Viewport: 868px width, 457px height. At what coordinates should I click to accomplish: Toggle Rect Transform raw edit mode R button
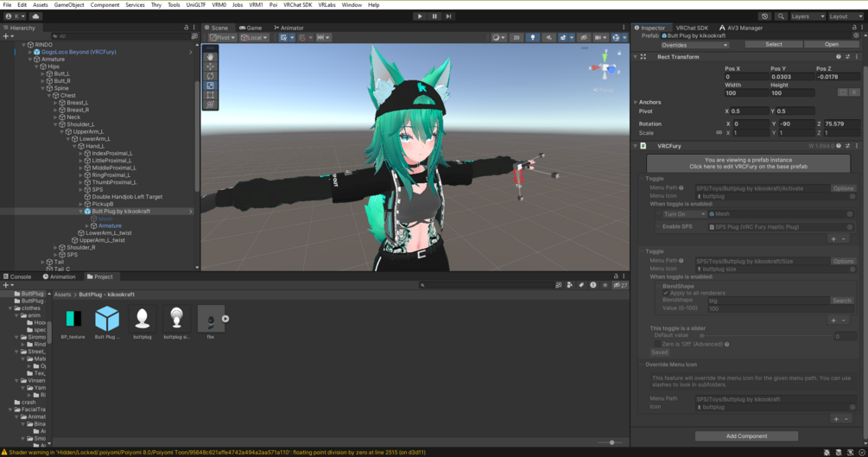coord(854,92)
